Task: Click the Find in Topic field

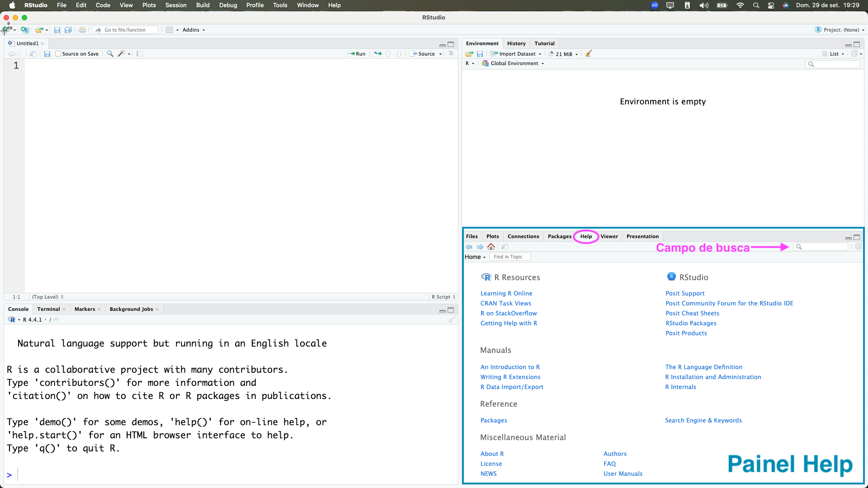Action: pos(510,257)
